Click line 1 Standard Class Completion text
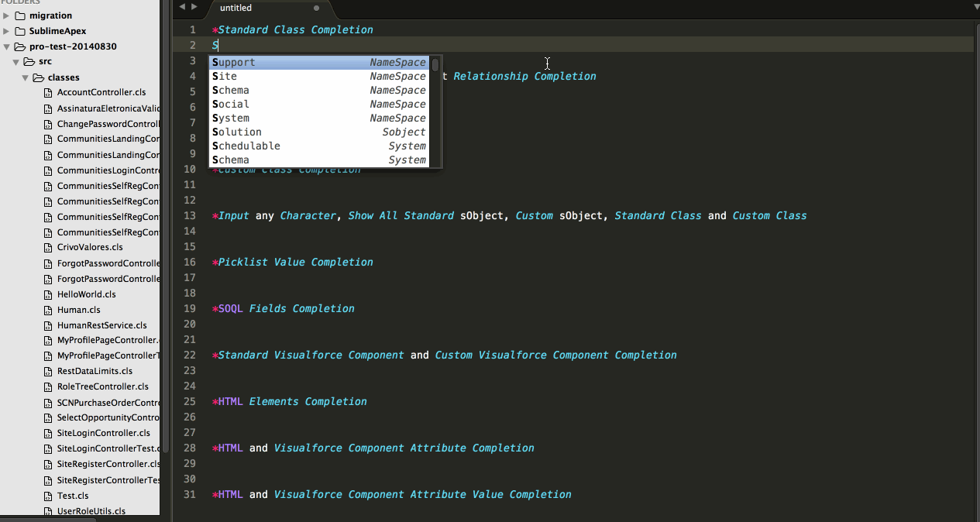This screenshot has width=980, height=522. [x=293, y=29]
